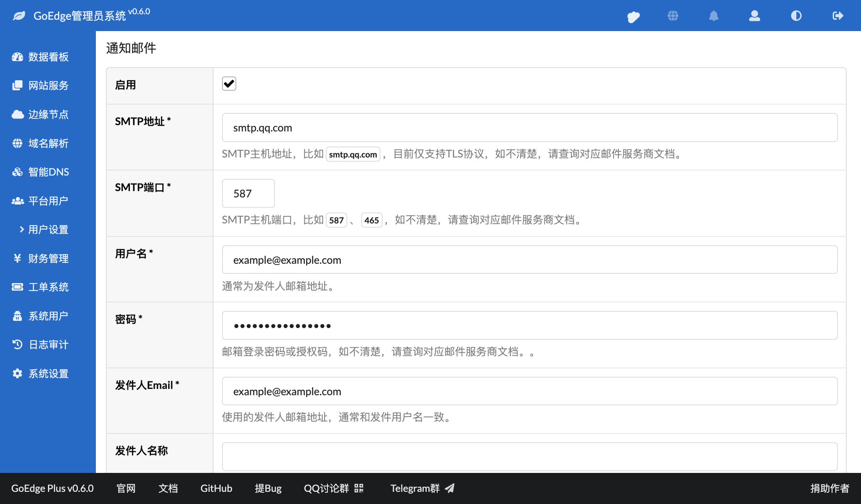The image size is (861, 504).
Task: Click the cubes icon beside 智能DNS
Action: (17, 172)
